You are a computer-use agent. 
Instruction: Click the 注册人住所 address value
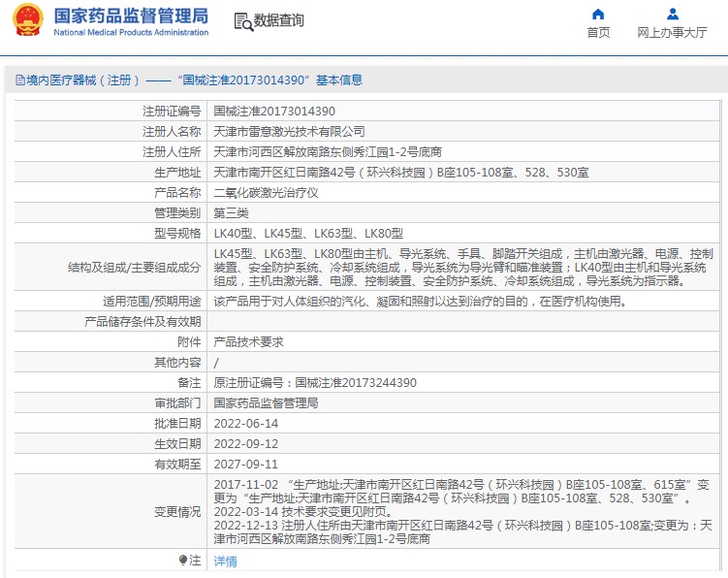pyautogui.click(x=328, y=152)
